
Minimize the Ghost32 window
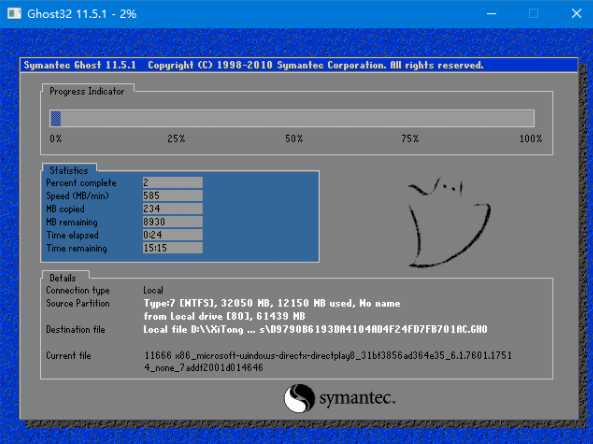pyautogui.click(x=491, y=14)
